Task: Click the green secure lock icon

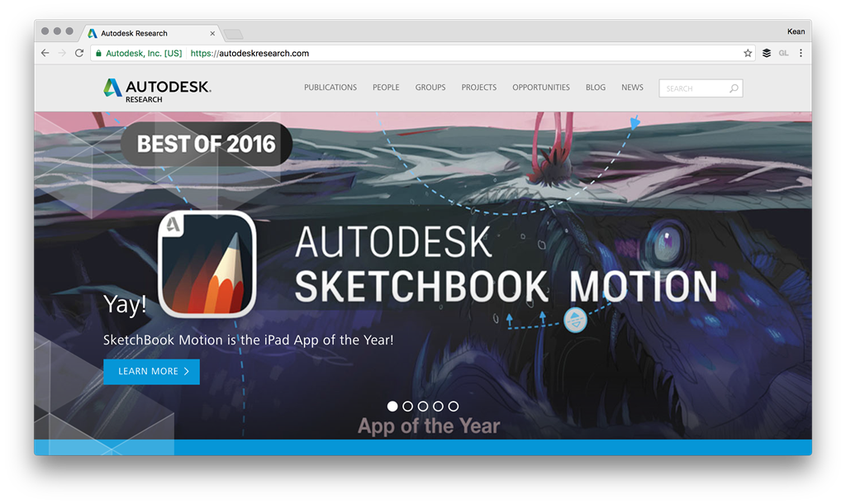Action: click(x=99, y=53)
